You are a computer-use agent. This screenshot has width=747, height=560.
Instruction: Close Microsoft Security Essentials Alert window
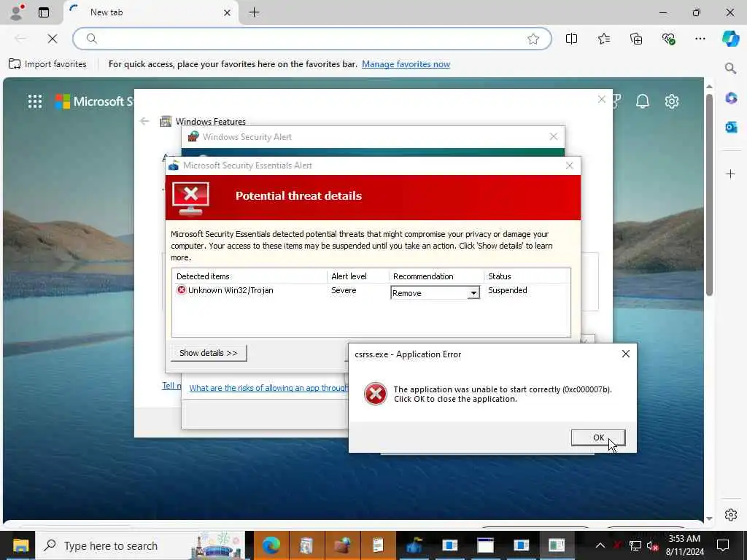[569, 166]
